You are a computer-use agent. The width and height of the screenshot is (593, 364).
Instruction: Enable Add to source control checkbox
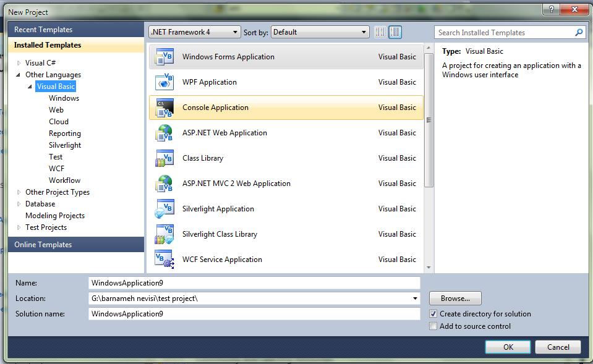click(433, 326)
